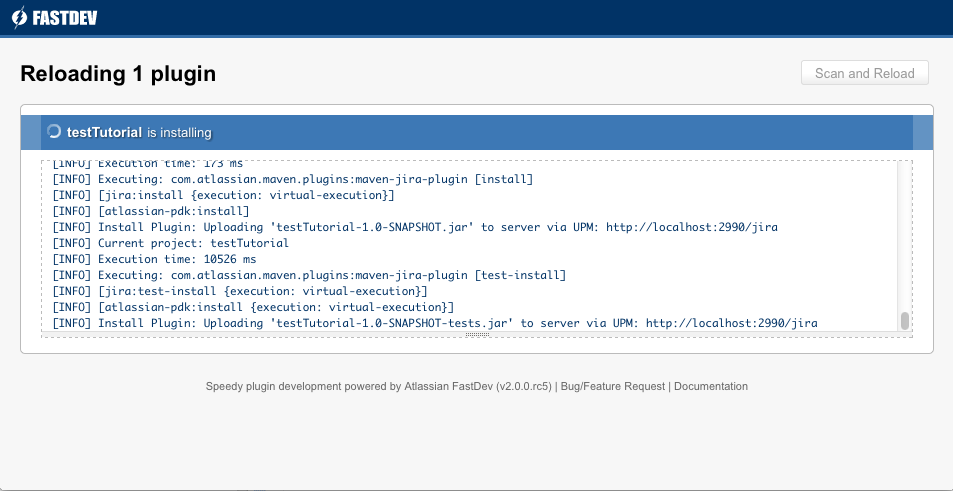Click the 'Reloading 1 plugin' heading
This screenshot has width=953, height=491.
click(x=118, y=73)
